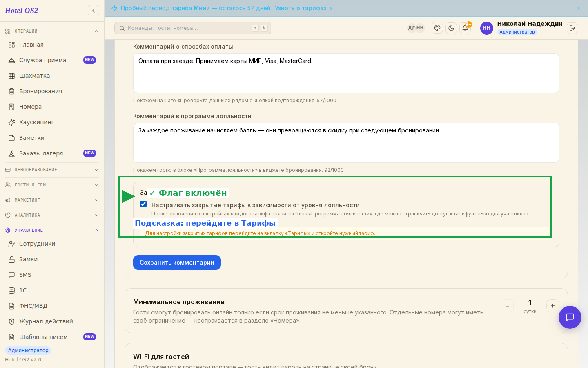Viewport: 588px width, 368px height.
Task: Open the chat support bubble button
Action: pyautogui.click(x=570, y=317)
